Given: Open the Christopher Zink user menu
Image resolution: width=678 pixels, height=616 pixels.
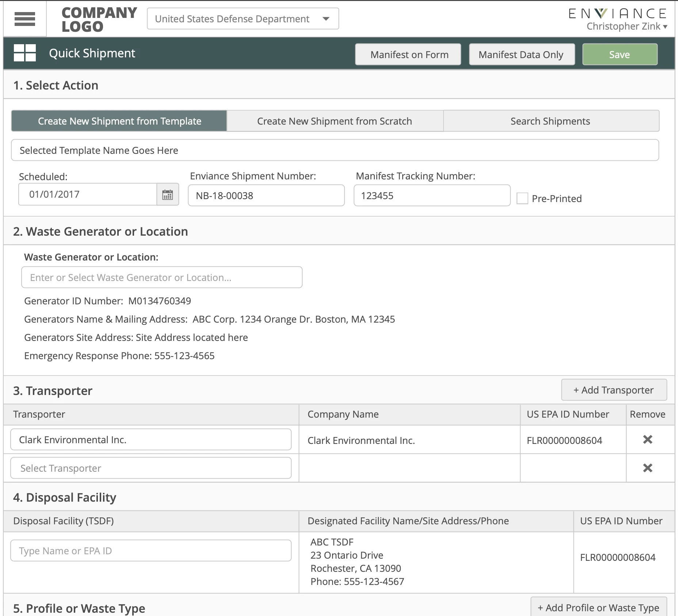Looking at the screenshot, I should coord(627,26).
